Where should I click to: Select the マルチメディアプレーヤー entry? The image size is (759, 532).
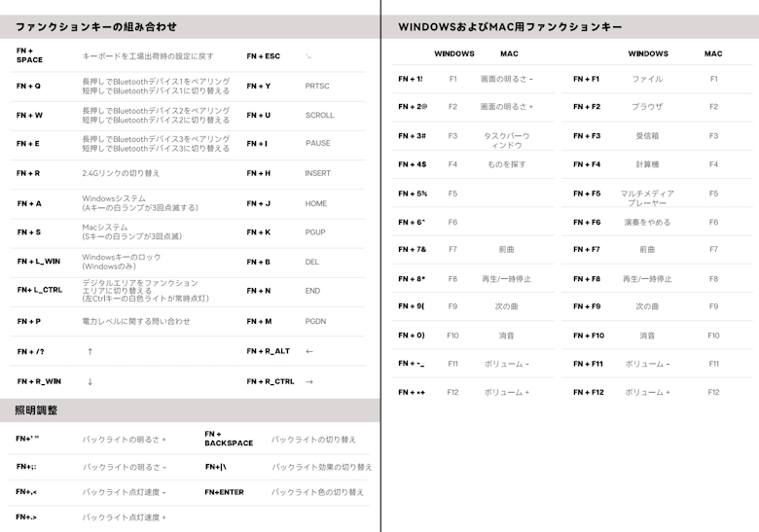pos(647,198)
